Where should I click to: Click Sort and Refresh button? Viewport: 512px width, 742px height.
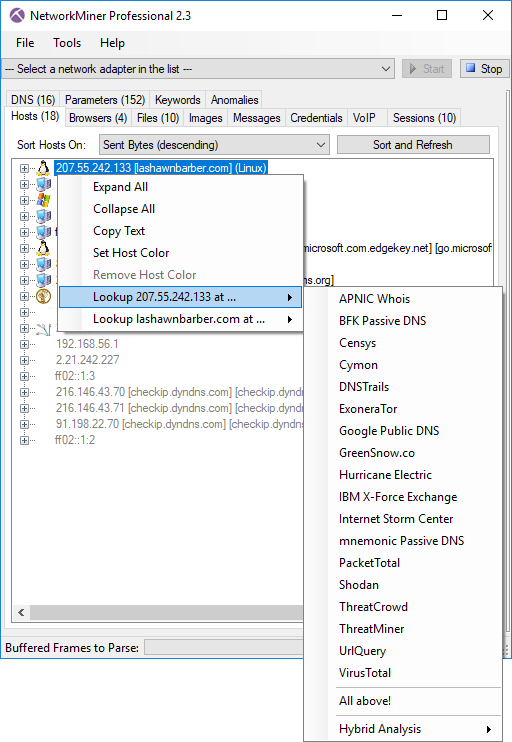413,145
